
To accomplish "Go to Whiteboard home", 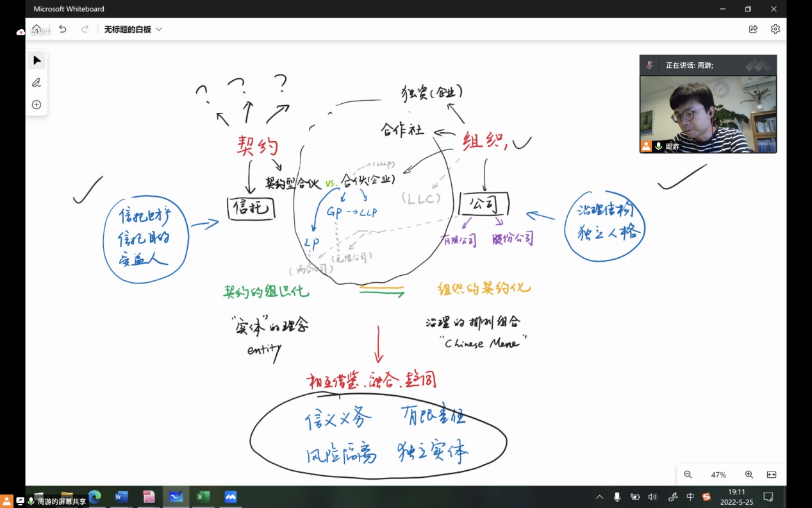I will [37, 29].
